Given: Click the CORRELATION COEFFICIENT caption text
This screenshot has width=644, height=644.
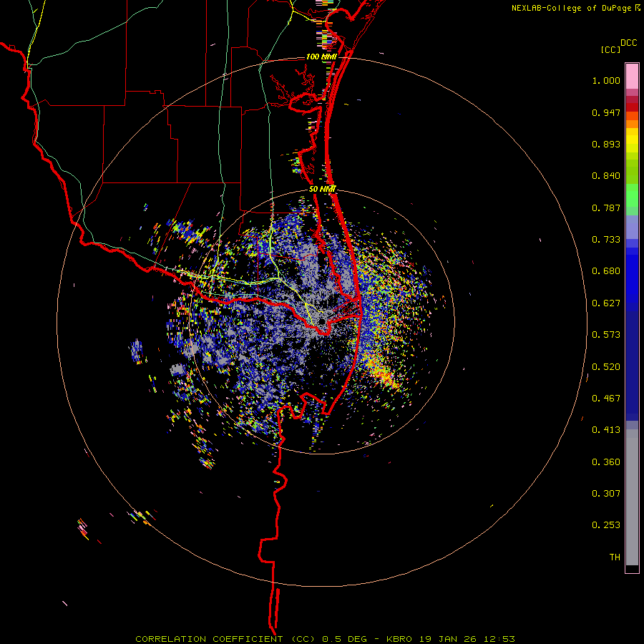Looking at the screenshot, I should pos(209,639).
